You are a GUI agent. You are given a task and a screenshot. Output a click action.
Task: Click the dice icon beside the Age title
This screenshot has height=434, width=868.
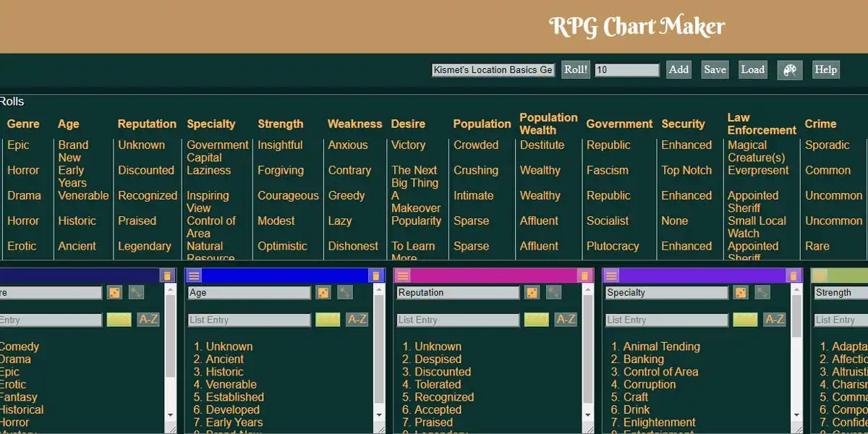(x=323, y=293)
